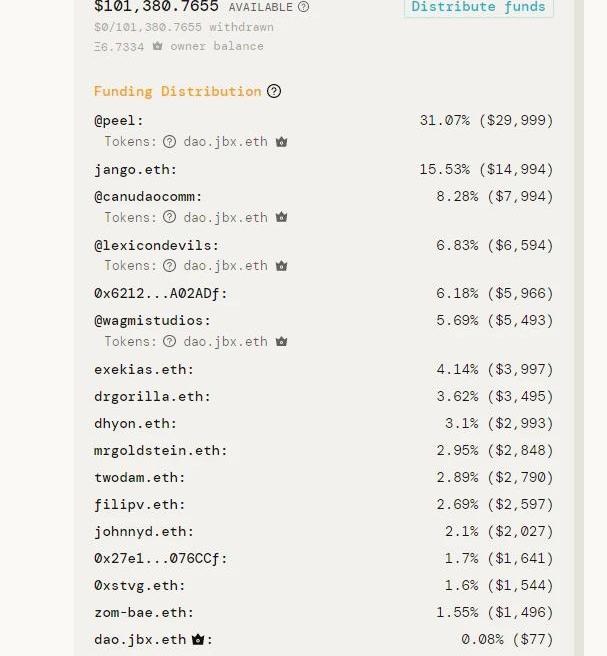This screenshot has width=607, height=656.
Task: Click crown icon after @wagmistudios' dao.jbx.eth tokens
Action: [282, 341]
